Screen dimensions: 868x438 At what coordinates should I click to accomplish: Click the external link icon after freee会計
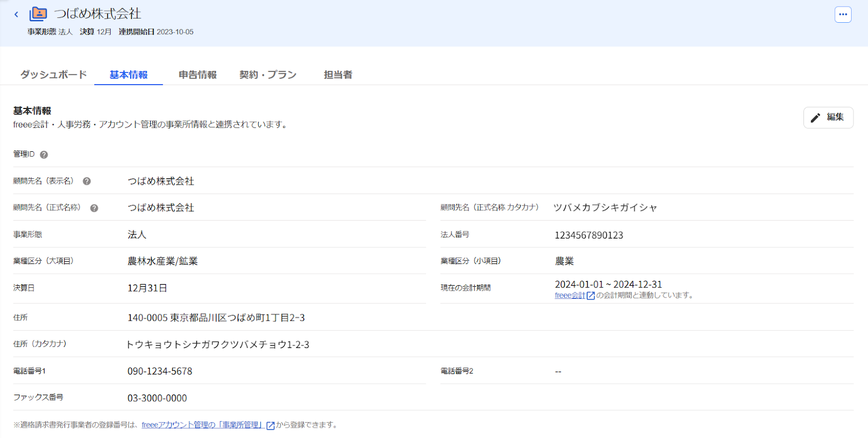pos(591,295)
